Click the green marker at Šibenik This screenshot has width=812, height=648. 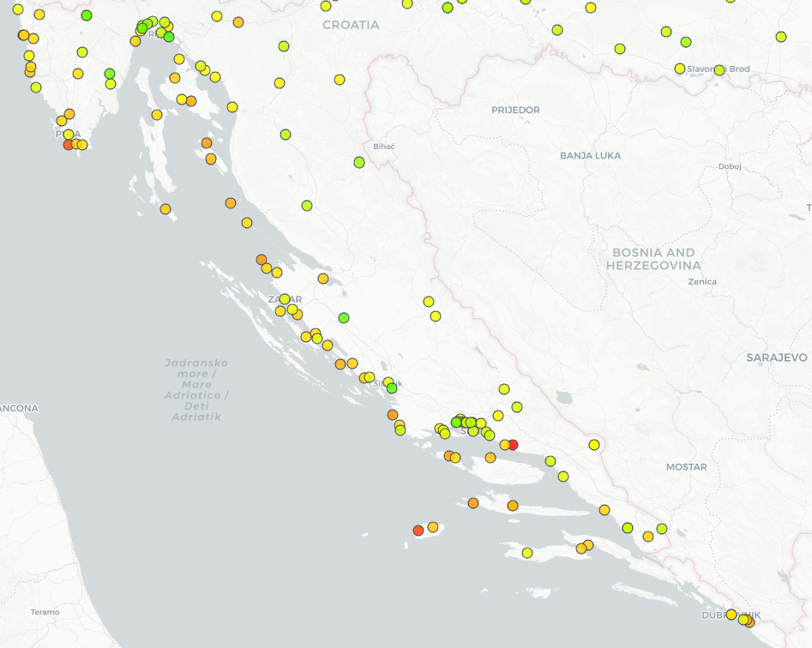[392, 388]
